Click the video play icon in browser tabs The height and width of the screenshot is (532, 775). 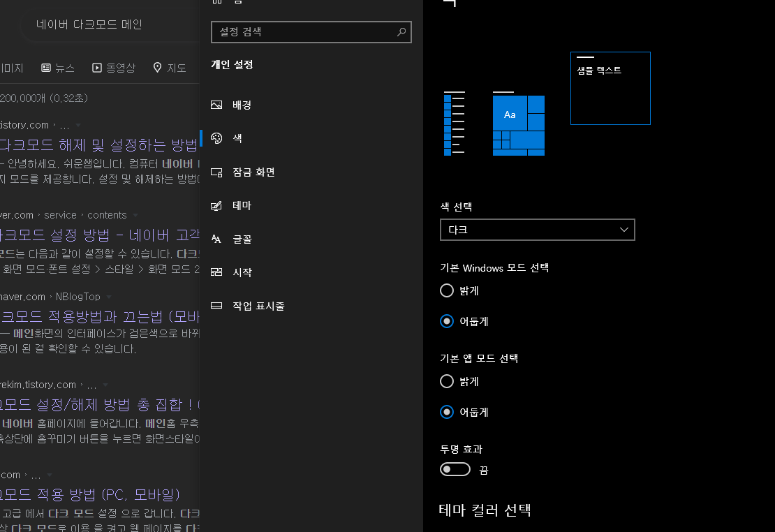(x=97, y=68)
